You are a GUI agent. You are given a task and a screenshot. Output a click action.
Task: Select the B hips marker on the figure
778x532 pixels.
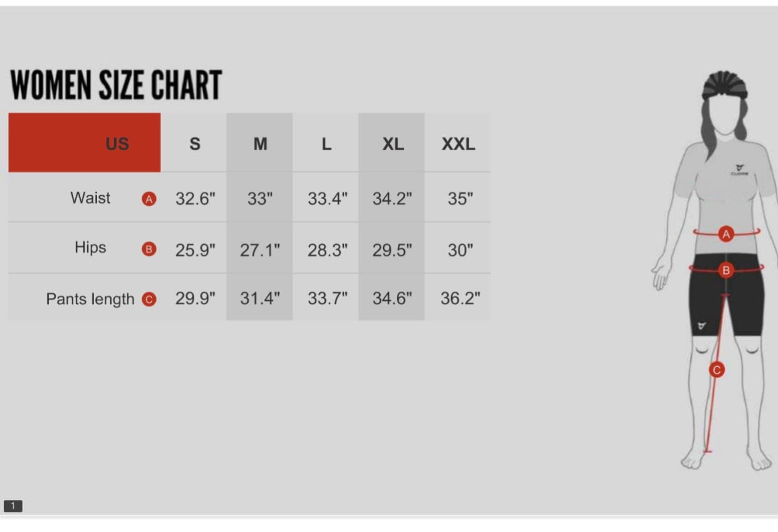[726, 270]
